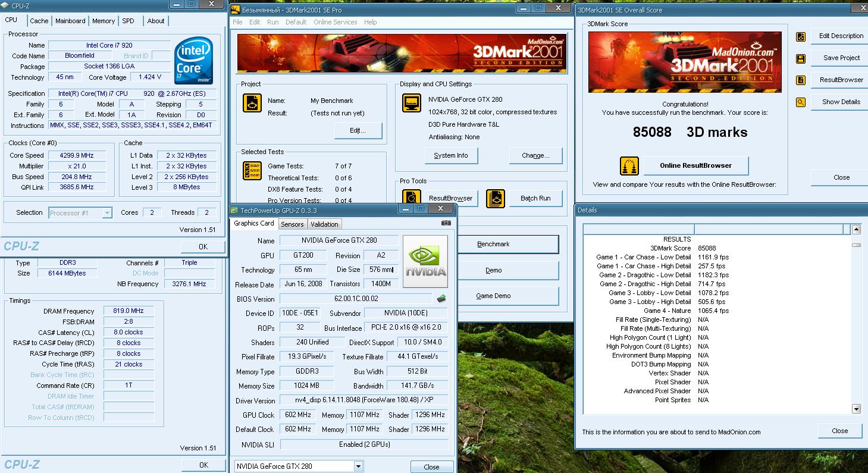
Task: Click the Online ResultBrowser icon in score window
Action: coord(629,166)
